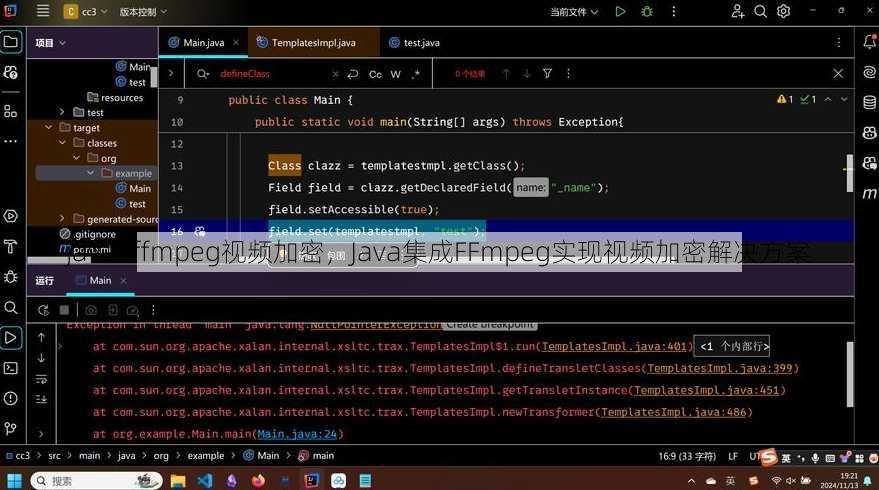Viewport: 879px width, 490px height.
Task: Show more tool windows ellipsis in left bar
Action: click(x=11, y=141)
